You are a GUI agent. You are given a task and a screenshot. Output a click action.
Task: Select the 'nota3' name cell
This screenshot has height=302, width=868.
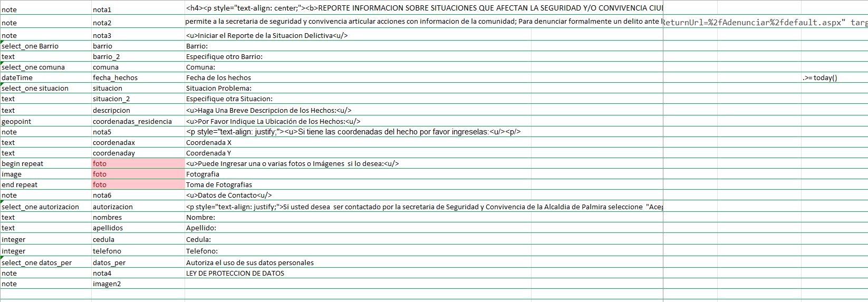[138, 35]
